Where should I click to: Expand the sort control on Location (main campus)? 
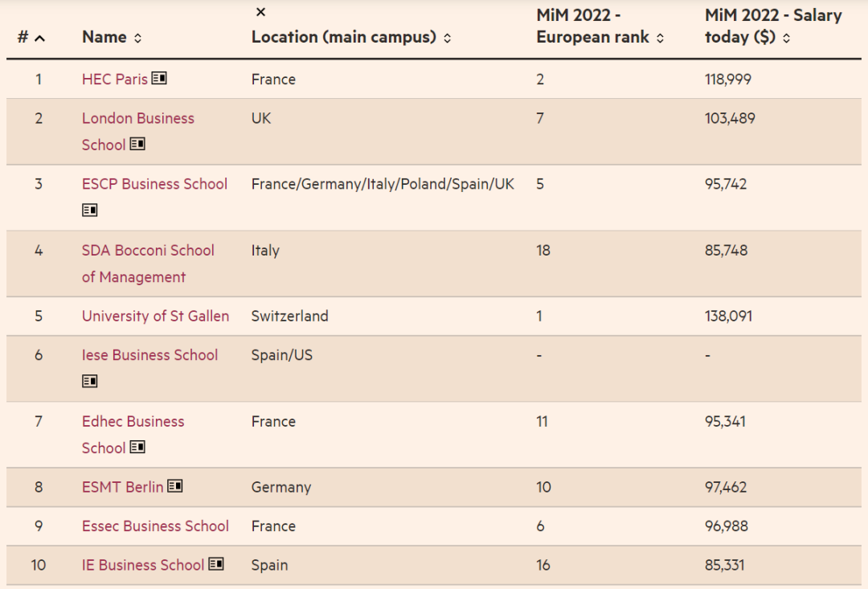point(447,37)
